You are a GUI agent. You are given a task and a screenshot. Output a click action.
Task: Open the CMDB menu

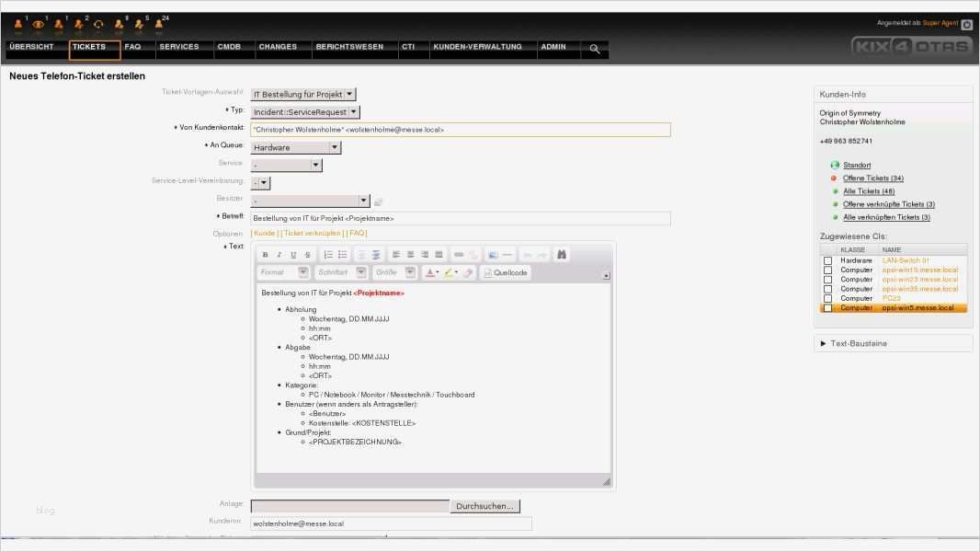point(230,47)
